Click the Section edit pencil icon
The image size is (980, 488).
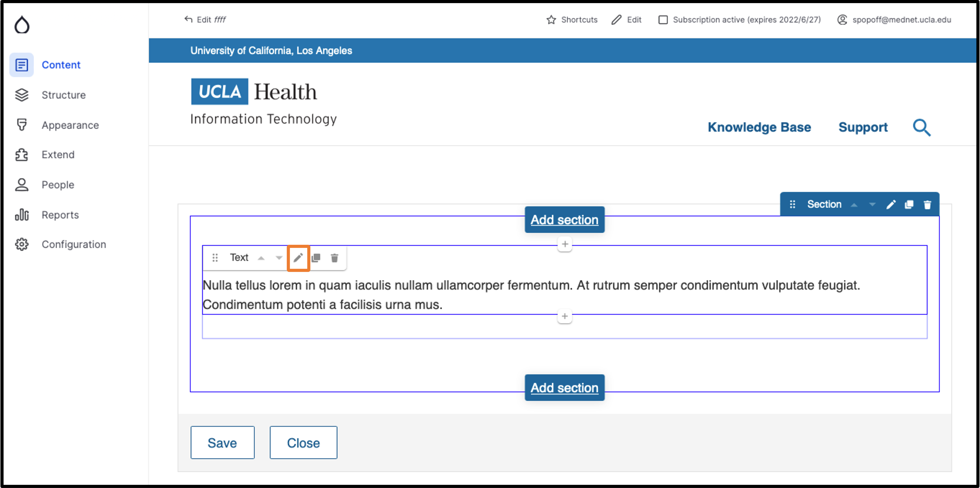[891, 205]
